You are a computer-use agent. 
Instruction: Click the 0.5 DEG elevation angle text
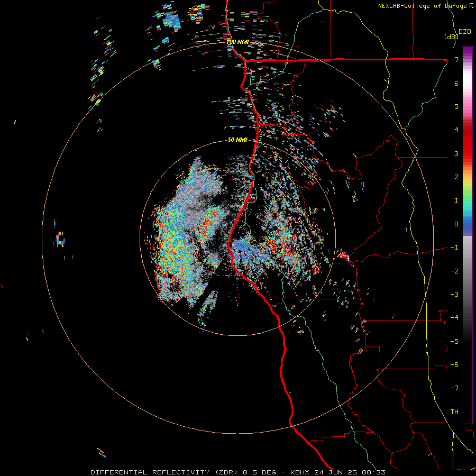260,472
